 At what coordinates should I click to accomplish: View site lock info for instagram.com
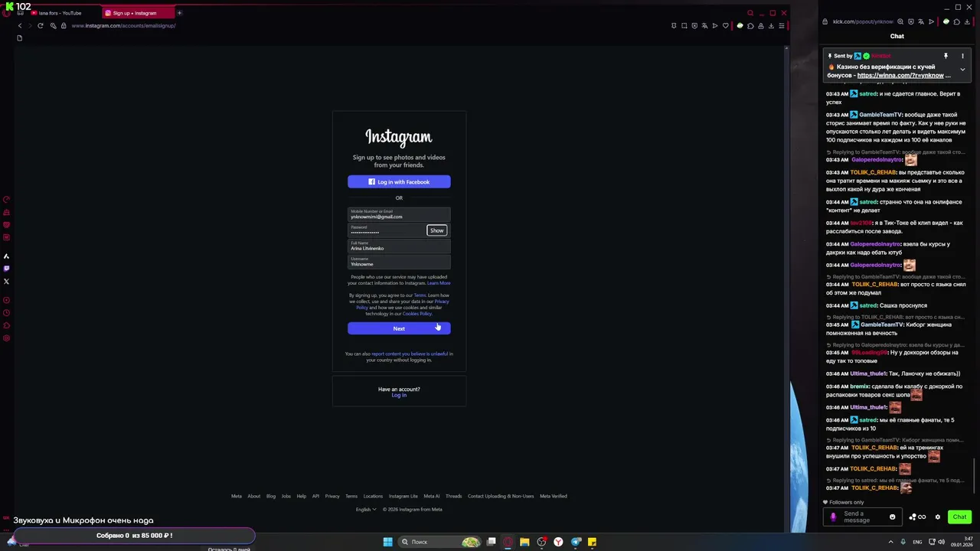[64, 25]
